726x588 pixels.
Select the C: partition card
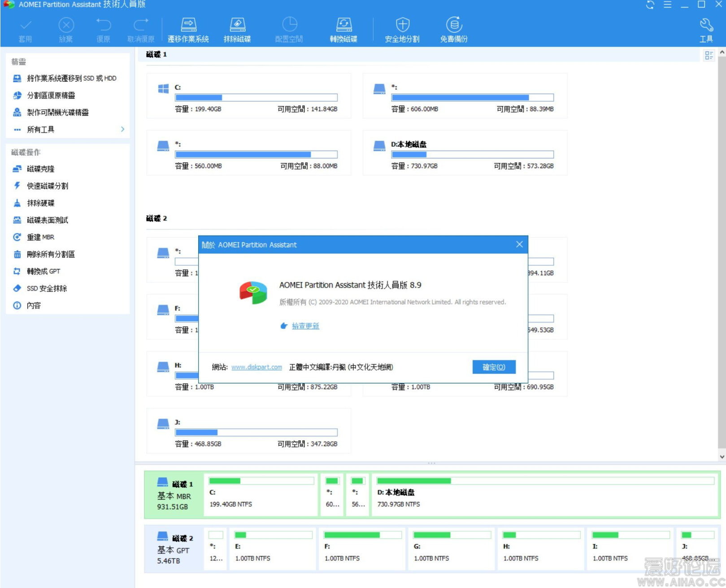click(x=249, y=96)
